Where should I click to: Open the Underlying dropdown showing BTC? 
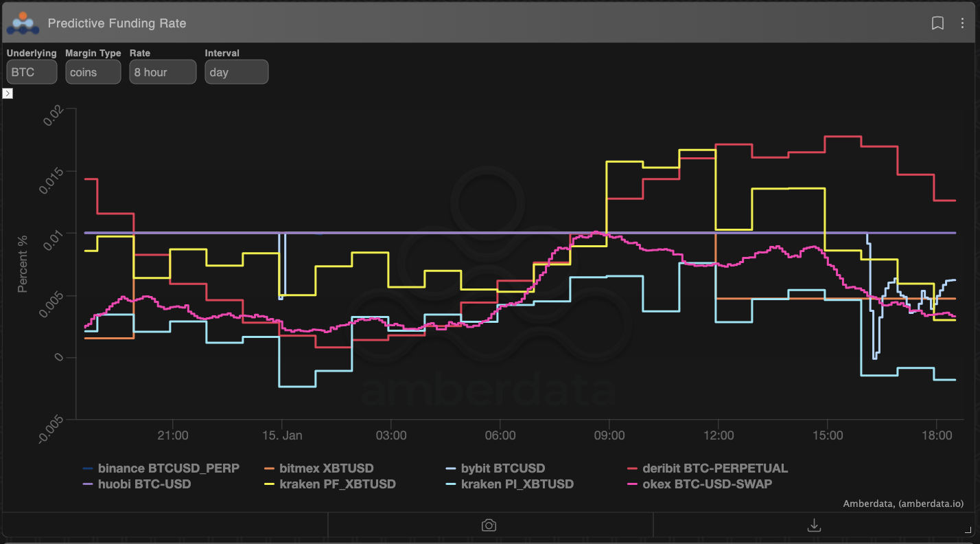pyautogui.click(x=32, y=71)
